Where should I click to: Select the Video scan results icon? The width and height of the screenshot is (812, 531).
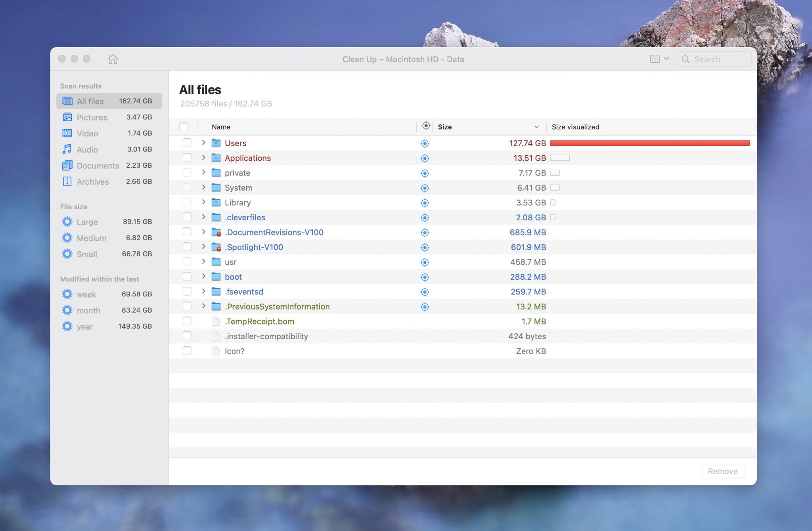(x=67, y=133)
